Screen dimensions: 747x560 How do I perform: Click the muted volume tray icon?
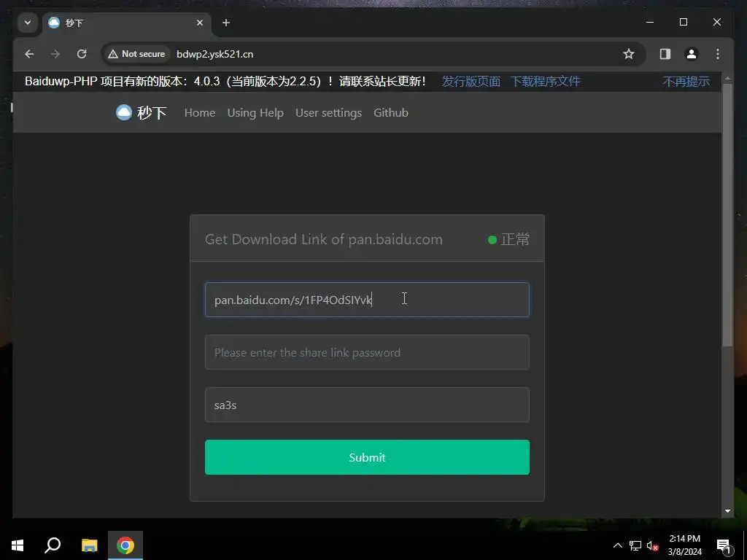coord(653,545)
